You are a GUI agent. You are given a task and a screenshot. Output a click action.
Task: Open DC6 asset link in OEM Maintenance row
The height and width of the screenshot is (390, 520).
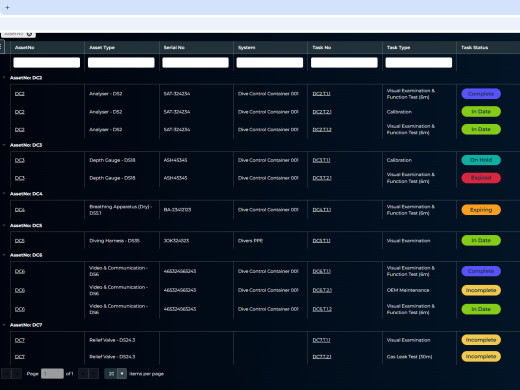[x=20, y=290]
